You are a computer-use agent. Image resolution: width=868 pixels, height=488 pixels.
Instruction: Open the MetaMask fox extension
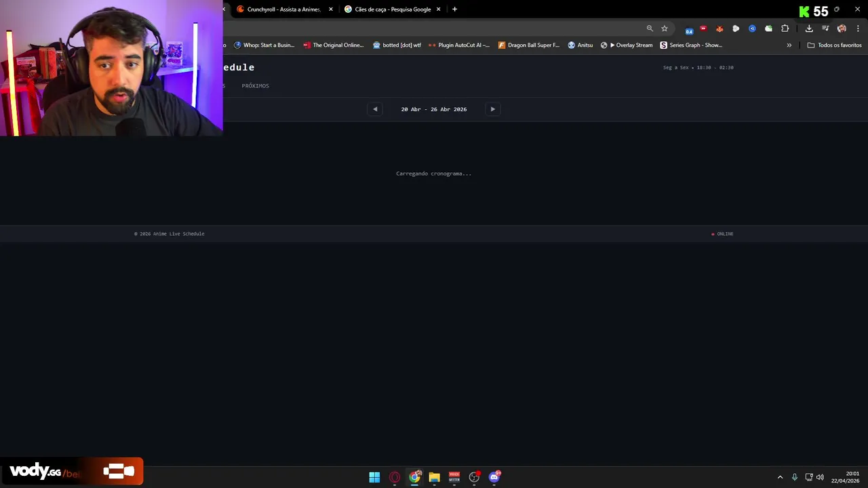[719, 28]
